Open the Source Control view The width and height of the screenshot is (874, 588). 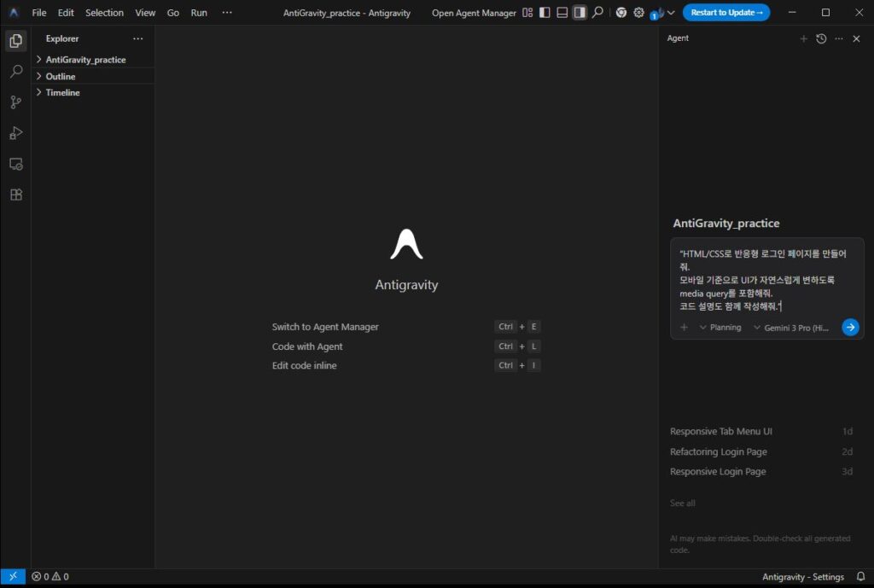[x=15, y=102]
